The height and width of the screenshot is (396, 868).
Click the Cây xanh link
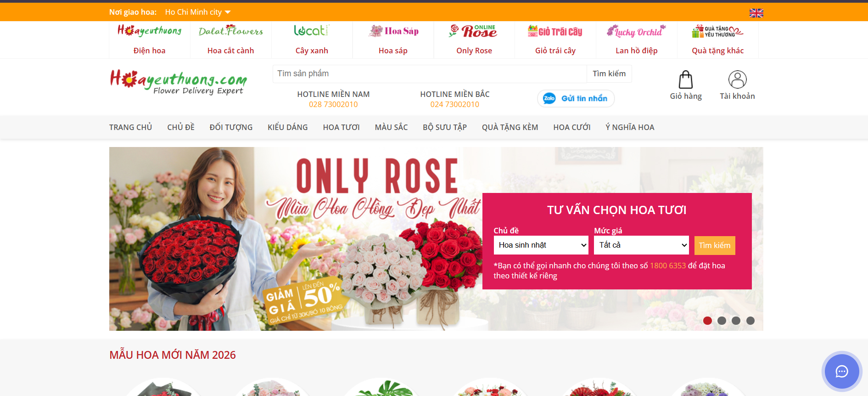[312, 51]
